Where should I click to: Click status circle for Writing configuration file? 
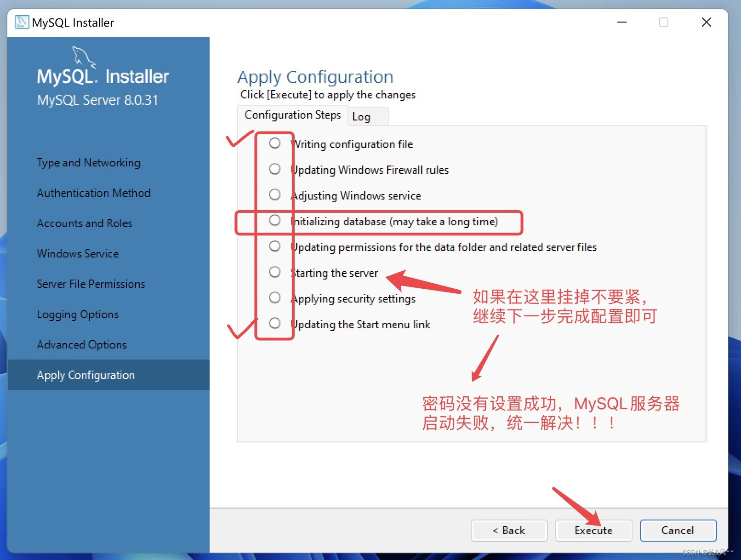click(275, 143)
